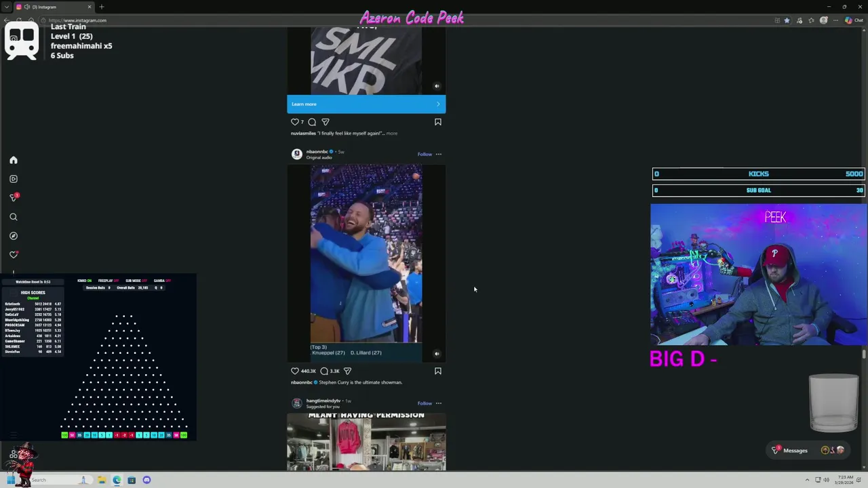Like the nbaonnbc Stephen Curry post
This screenshot has height=488, width=868.
pyautogui.click(x=295, y=371)
